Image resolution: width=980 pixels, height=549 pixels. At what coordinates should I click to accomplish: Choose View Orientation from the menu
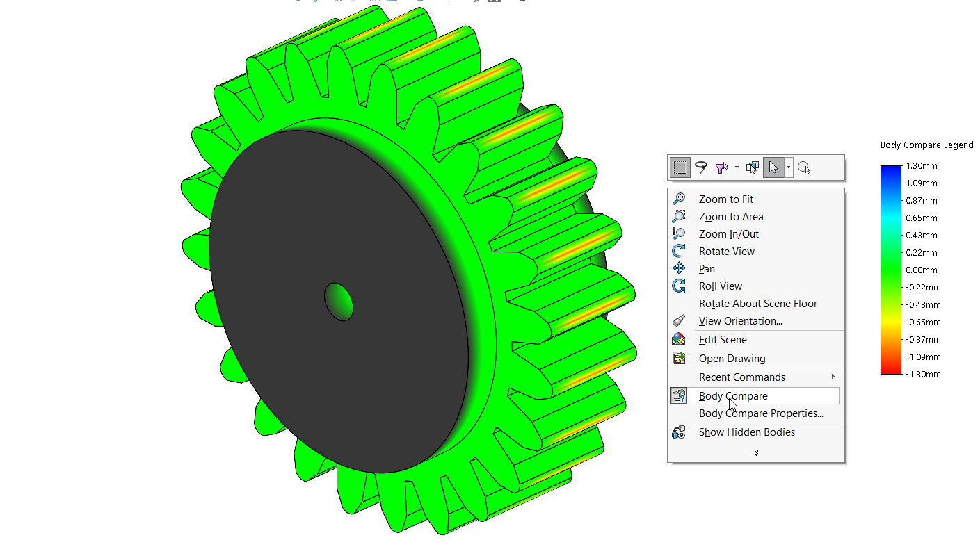740,321
